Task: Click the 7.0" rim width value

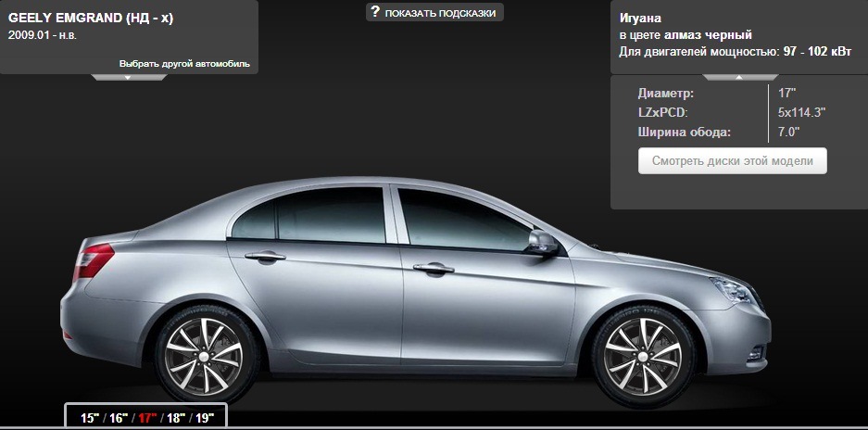Action: pos(789,132)
